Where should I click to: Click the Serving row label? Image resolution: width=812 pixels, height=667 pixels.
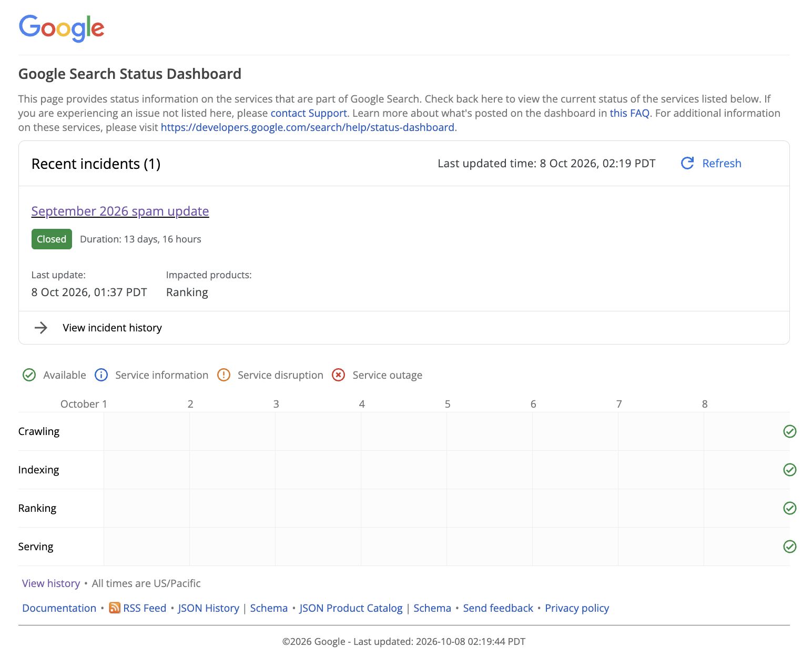point(36,547)
